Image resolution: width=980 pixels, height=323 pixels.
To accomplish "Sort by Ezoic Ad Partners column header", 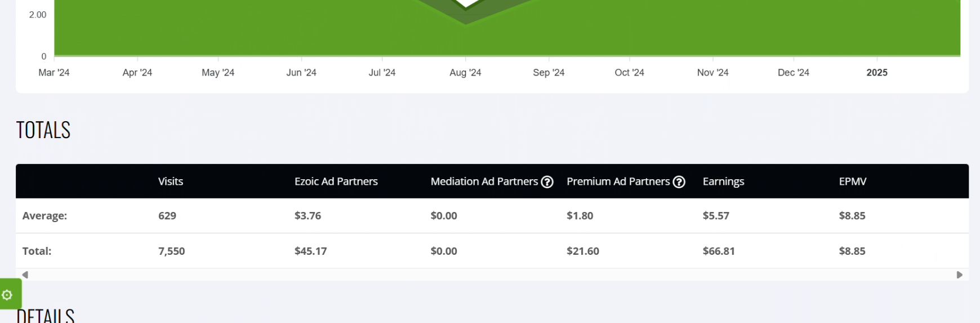I will (x=336, y=182).
